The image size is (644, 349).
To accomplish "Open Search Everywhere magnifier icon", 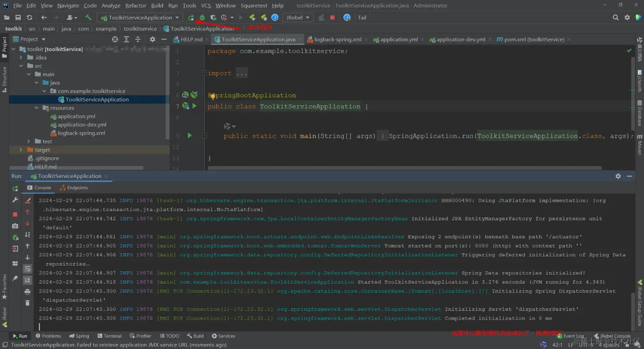I will tap(615, 18).
